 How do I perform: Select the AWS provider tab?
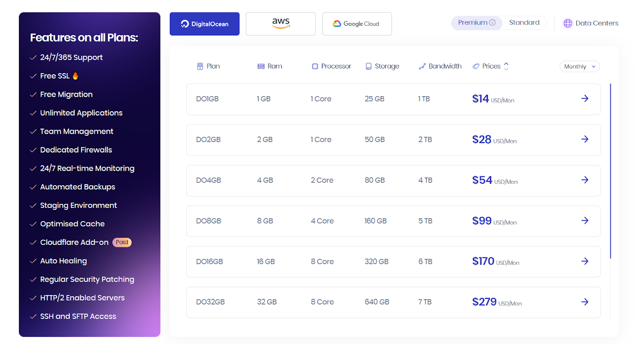click(281, 24)
